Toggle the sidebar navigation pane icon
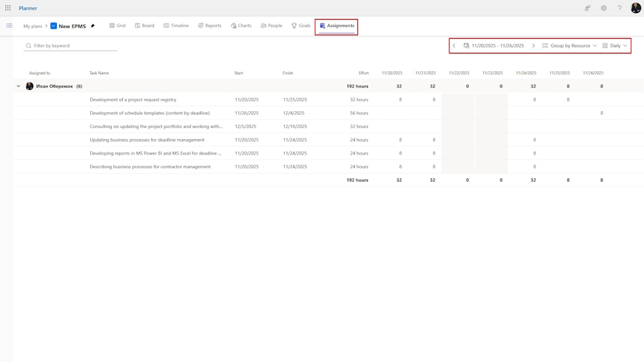 point(9,26)
